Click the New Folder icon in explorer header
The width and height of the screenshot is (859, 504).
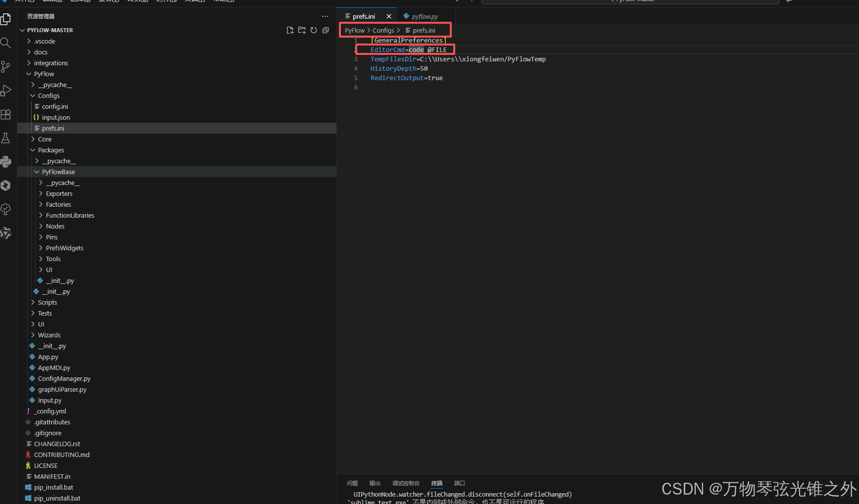click(302, 30)
